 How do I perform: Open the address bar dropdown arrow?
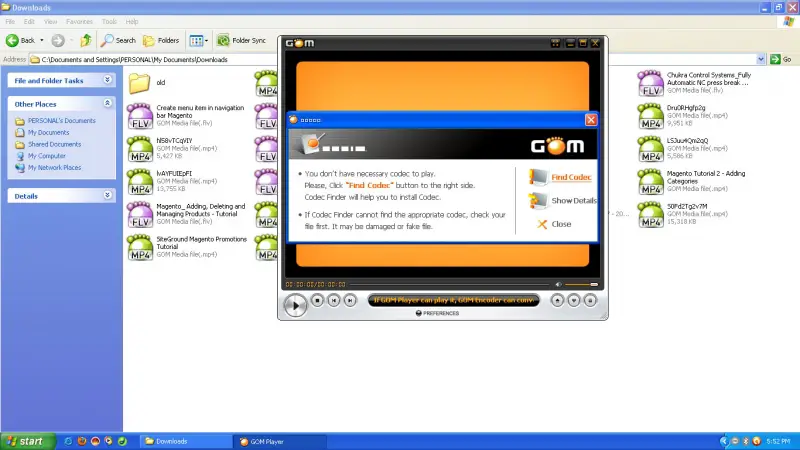761,59
